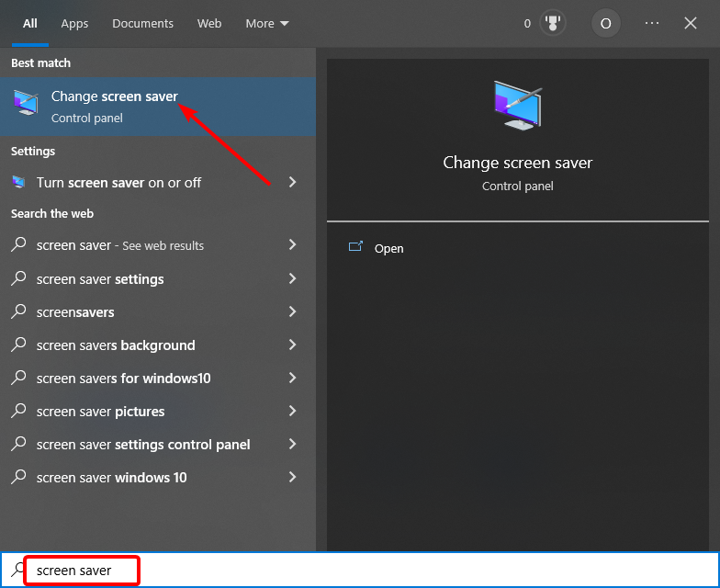
Task: Select 'screen savers background' suggestion
Action: pos(158,345)
